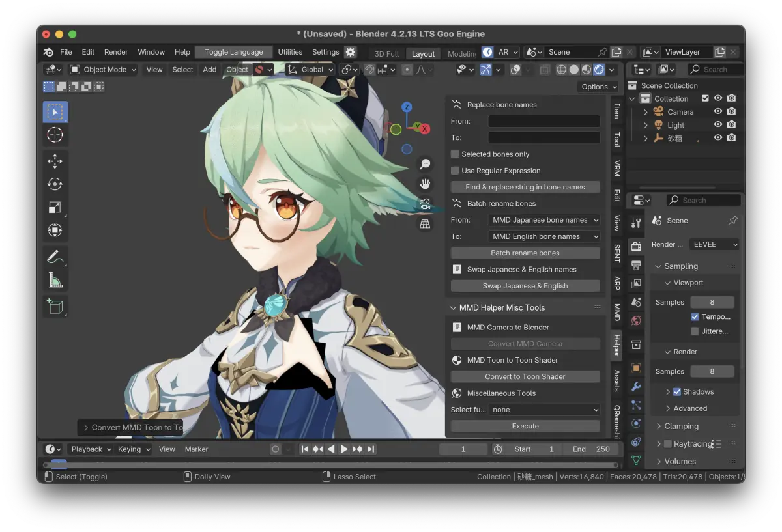Open the VRM sidebar tab

tap(616, 168)
